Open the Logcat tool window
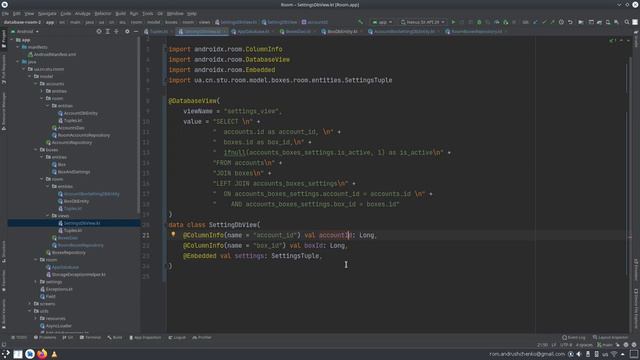This screenshot has height=360, width=640. click(x=177, y=338)
